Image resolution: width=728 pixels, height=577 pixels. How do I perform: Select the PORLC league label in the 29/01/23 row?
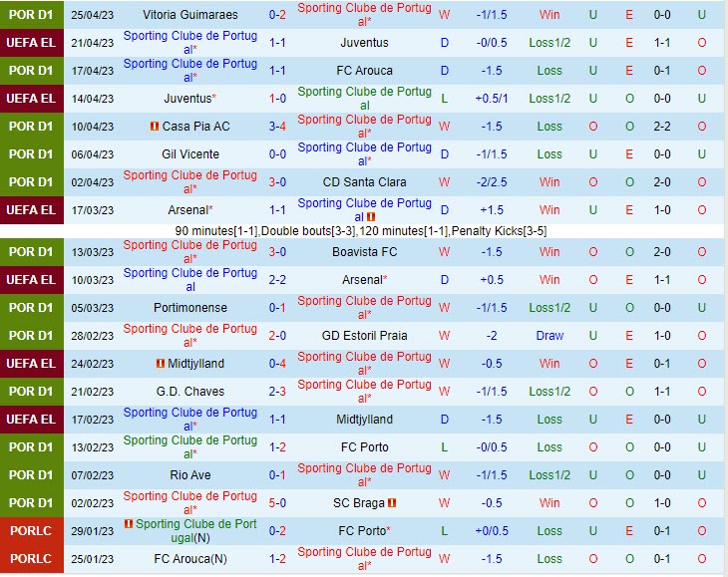[31, 530]
